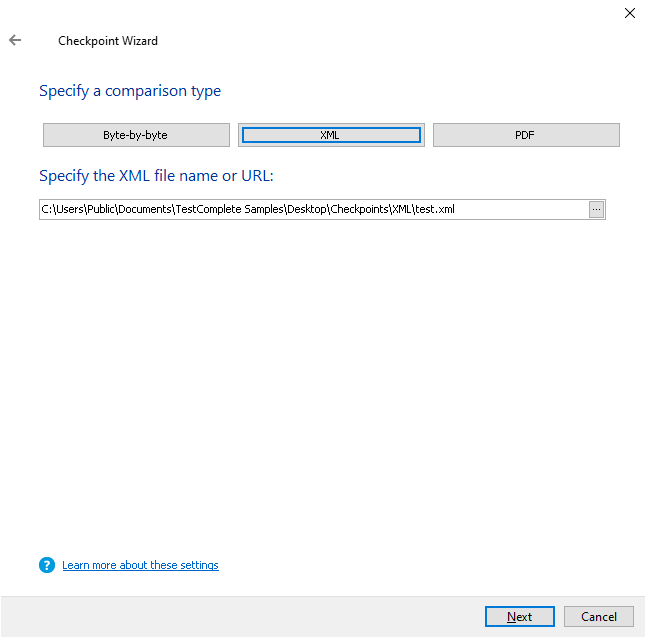Click the 'Specify a comparison type' heading
The height and width of the screenshot is (638, 646).
(130, 91)
